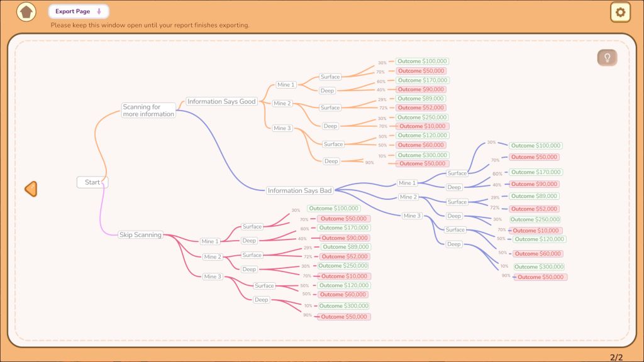Select Outcome $300,000 in Skip Scanning branch
644x362 pixels.
(x=343, y=306)
